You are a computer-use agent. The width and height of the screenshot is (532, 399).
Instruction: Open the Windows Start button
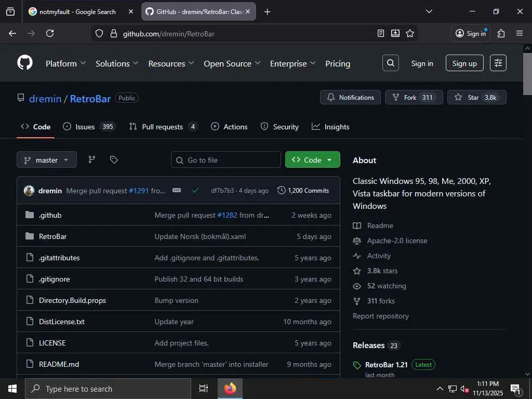coord(12,389)
